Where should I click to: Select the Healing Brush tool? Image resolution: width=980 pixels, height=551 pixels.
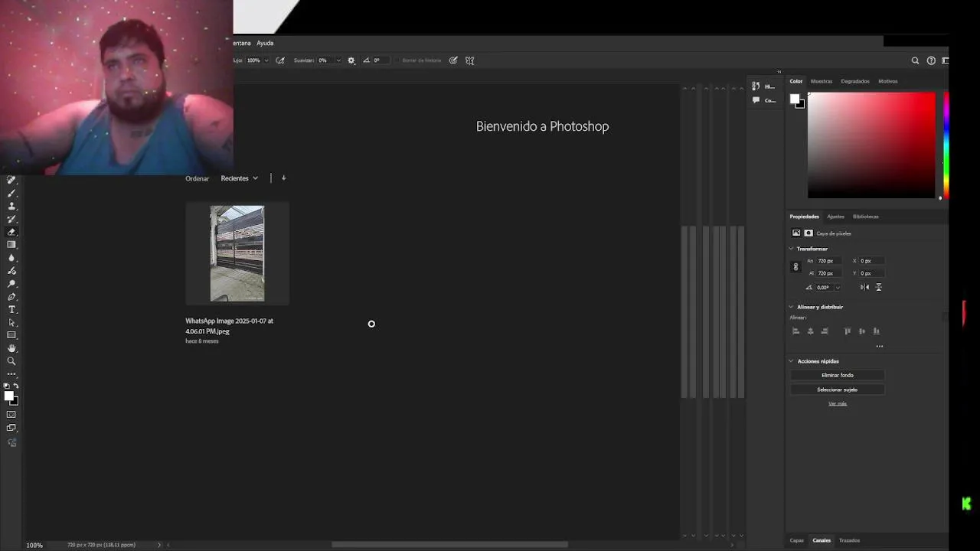[11, 181]
